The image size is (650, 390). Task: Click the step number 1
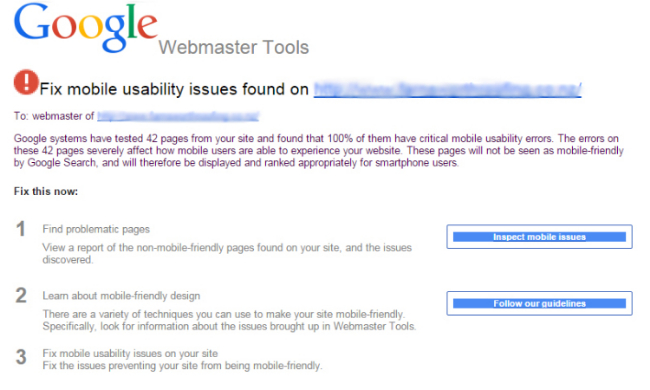click(x=21, y=229)
